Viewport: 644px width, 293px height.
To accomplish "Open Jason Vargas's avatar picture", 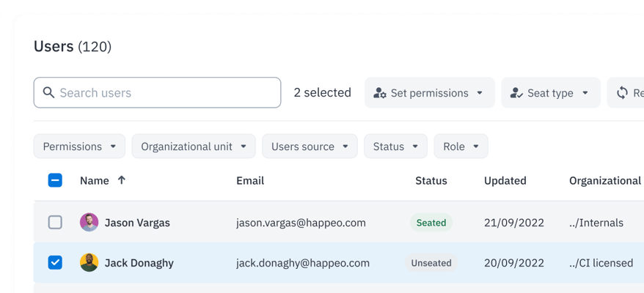I will click(89, 223).
